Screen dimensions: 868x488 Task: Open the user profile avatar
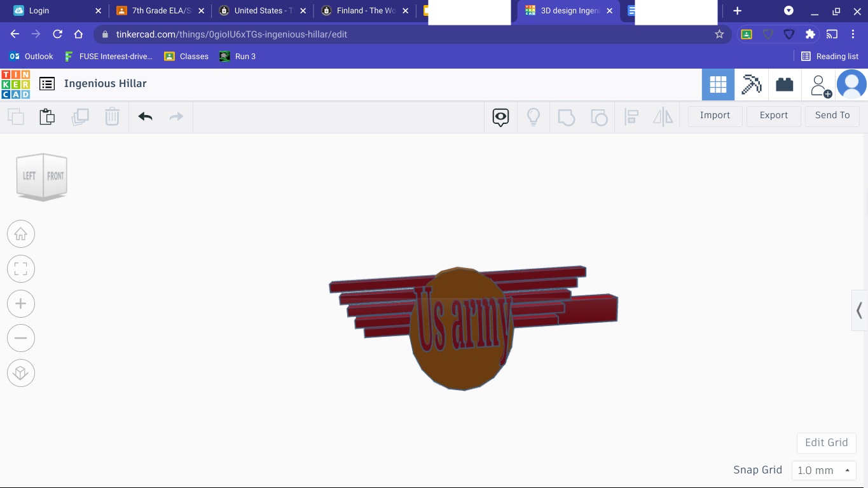point(852,85)
